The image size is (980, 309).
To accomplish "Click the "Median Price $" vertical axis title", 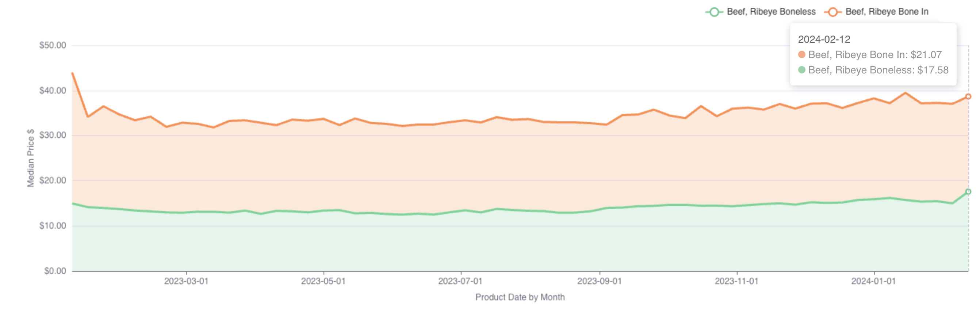I will click(30, 158).
